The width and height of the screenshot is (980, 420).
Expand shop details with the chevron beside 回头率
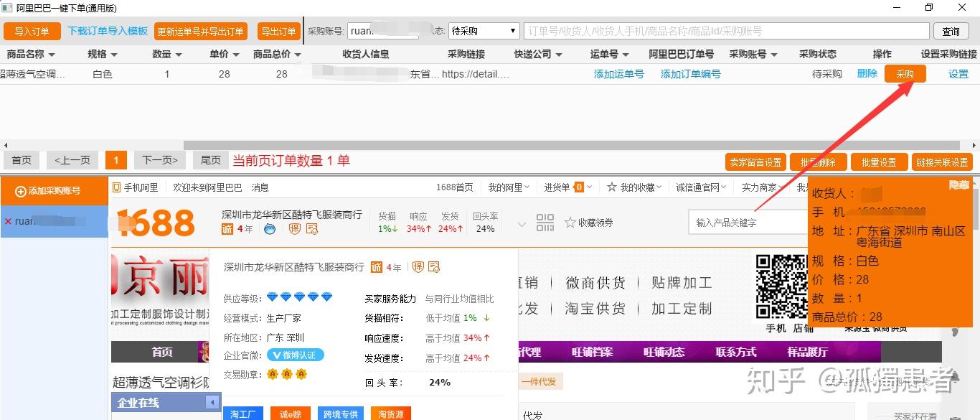click(522, 224)
